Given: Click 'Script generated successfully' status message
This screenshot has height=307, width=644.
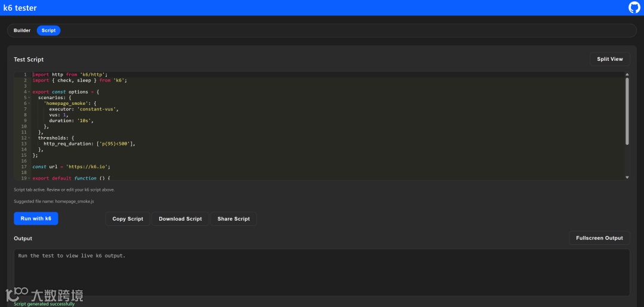Looking at the screenshot, I should (44, 304).
